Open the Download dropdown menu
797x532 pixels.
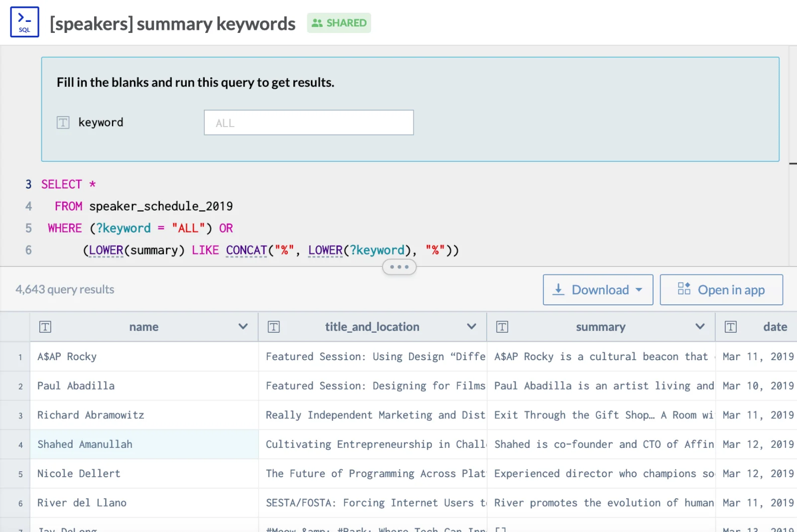(598, 290)
